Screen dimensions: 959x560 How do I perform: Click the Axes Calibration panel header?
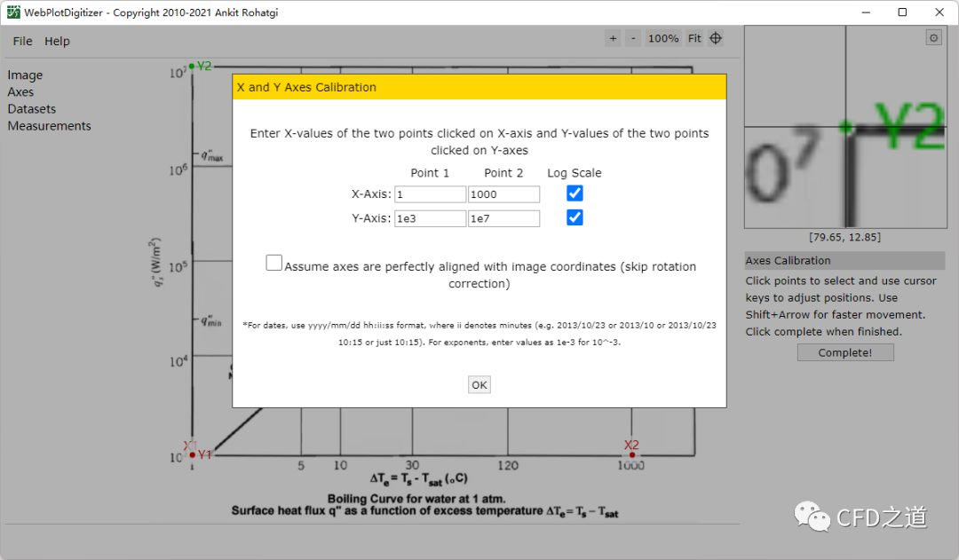coord(844,260)
